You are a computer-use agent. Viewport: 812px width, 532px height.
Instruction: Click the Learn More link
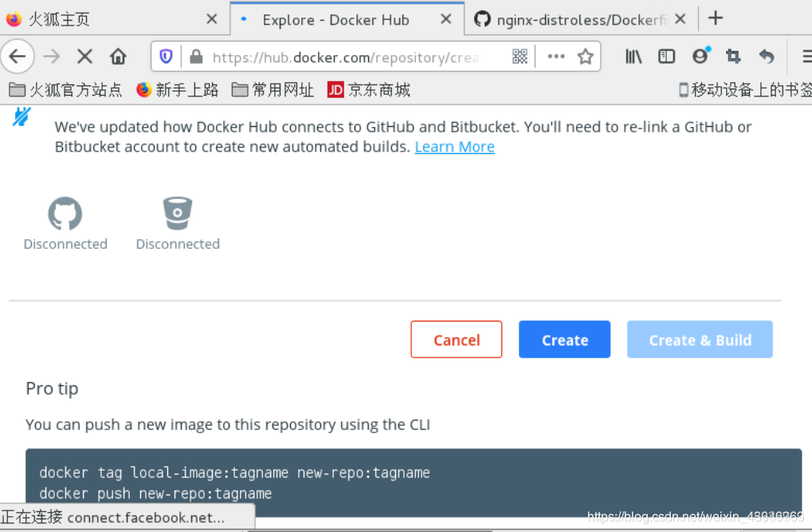point(455,147)
